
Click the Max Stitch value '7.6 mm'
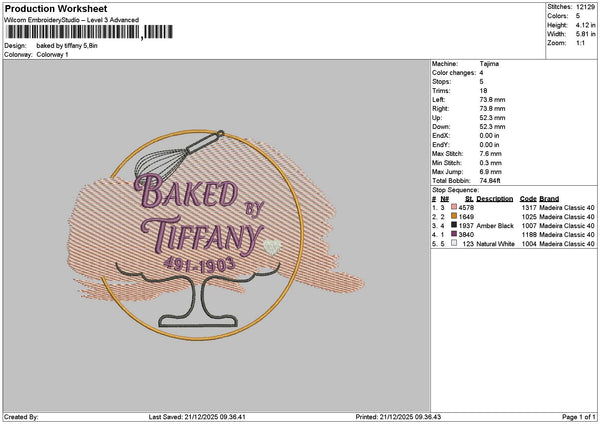490,154
